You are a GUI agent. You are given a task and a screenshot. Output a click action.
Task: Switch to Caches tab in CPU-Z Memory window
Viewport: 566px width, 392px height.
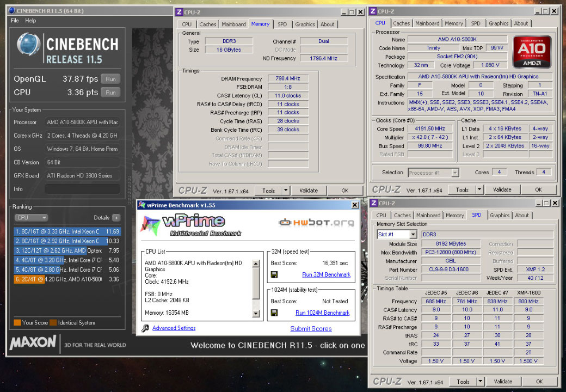click(x=207, y=24)
